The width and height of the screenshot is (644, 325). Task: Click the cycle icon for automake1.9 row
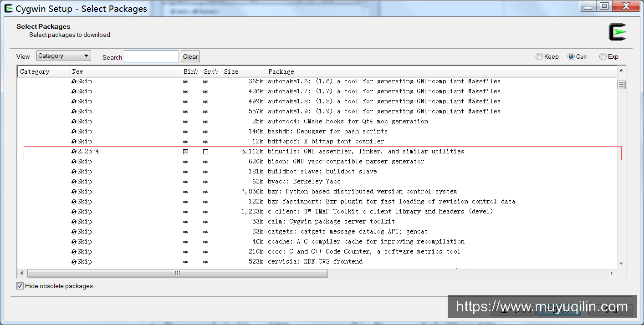click(74, 112)
